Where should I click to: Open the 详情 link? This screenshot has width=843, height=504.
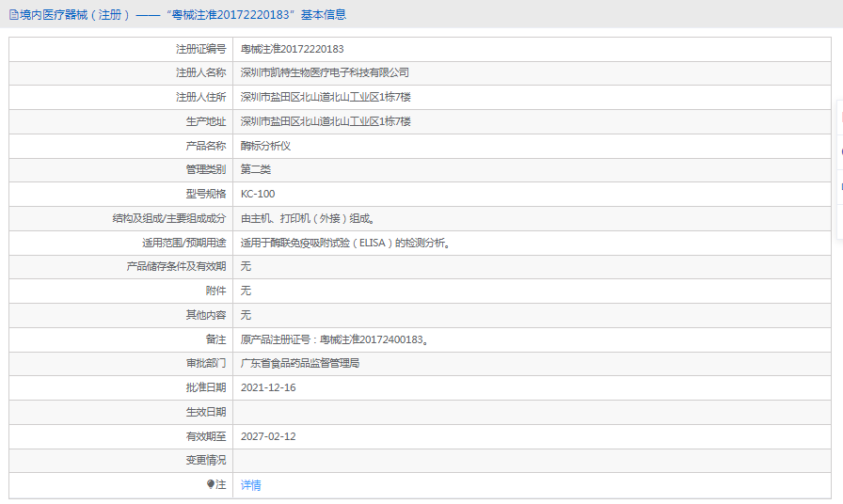(x=250, y=485)
